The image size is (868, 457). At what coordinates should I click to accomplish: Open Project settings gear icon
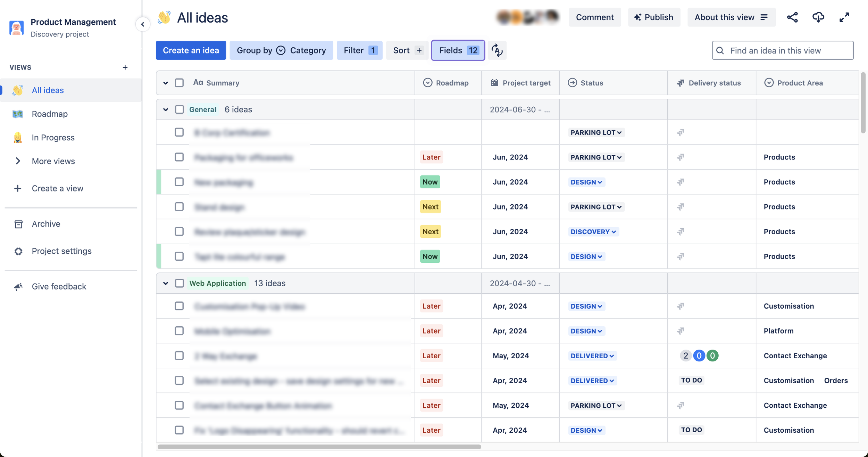pyautogui.click(x=18, y=251)
